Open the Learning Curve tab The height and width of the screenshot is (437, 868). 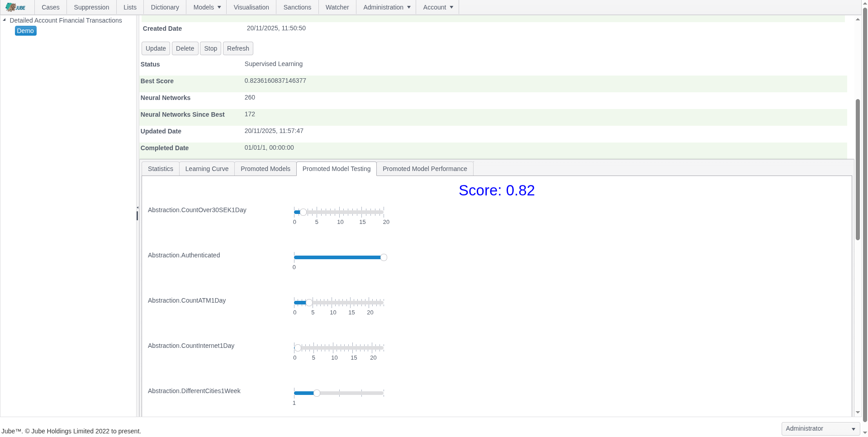(x=207, y=168)
